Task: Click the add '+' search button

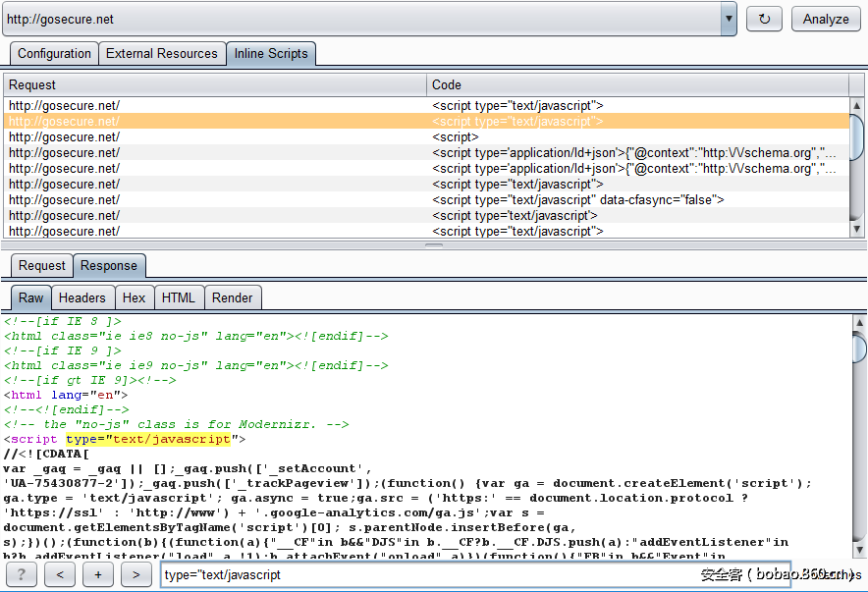Action: pyautogui.click(x=98, y=574)
